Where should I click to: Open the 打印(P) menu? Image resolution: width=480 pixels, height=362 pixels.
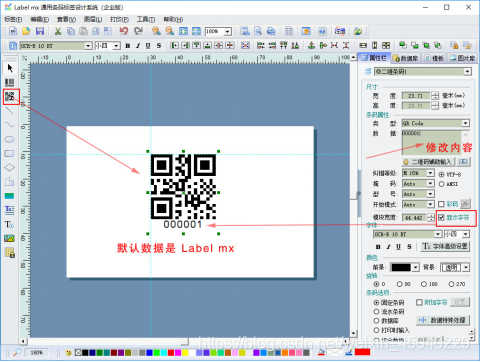pyautogui.click(x=119, y=19)
